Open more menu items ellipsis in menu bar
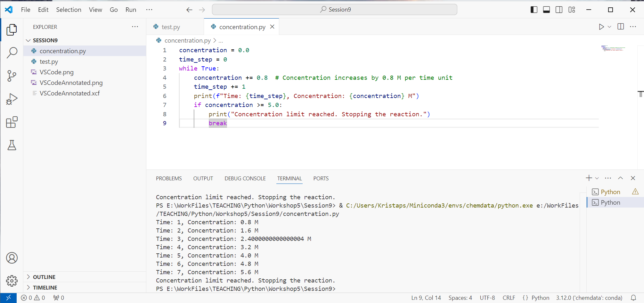Image resolution: width=644 pixels, height=303 pixels. coord(149,10)
